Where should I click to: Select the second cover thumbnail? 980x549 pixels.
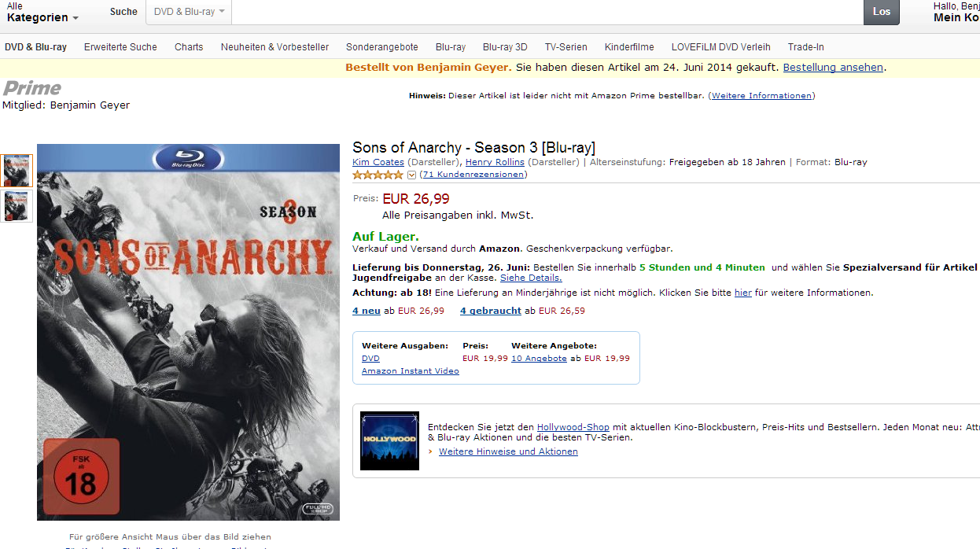(17, 206)
